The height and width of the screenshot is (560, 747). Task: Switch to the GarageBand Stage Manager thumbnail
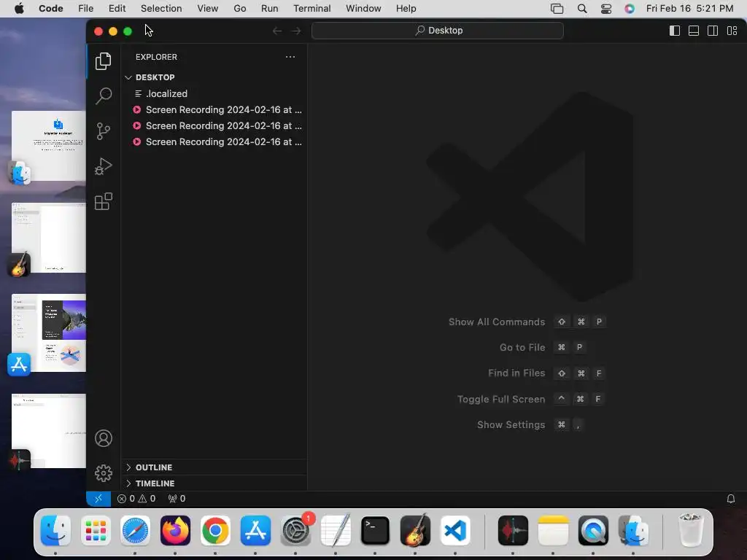49,238
